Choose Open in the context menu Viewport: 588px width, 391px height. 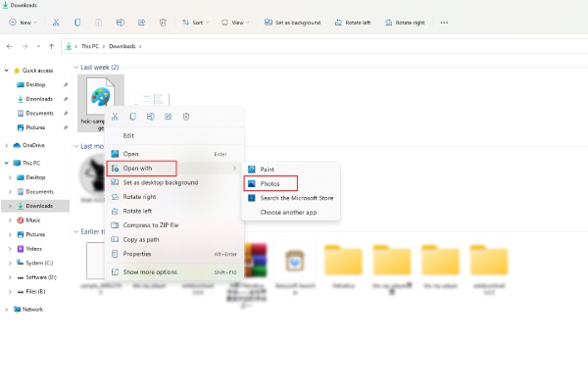174,154
